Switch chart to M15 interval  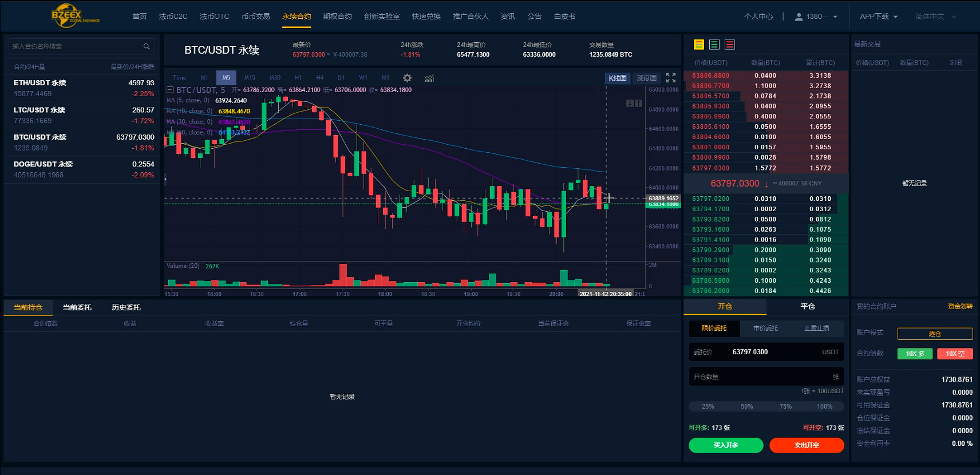tap(250, 78)
